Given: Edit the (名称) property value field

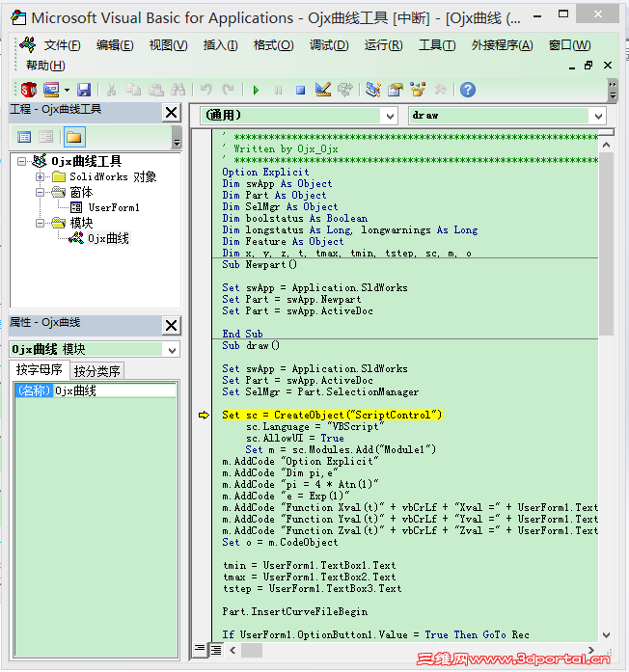Looking at the screenshot, I should [x=115, y=390].
